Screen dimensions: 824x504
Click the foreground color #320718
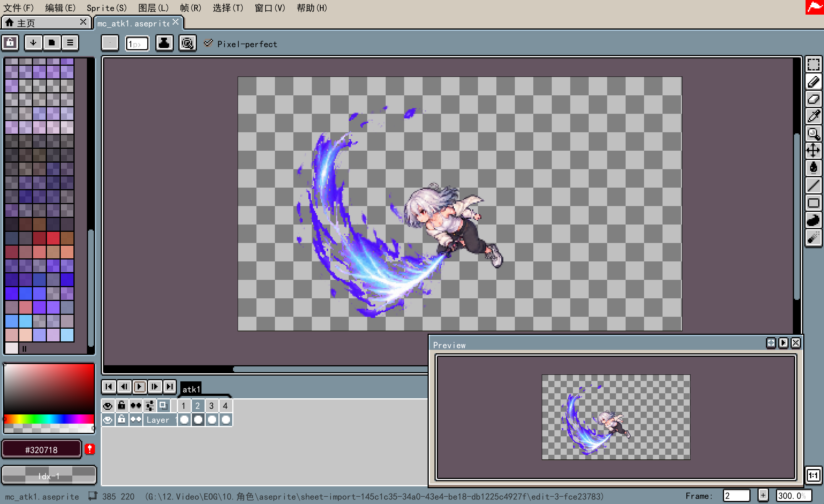(x=42, y=450)
